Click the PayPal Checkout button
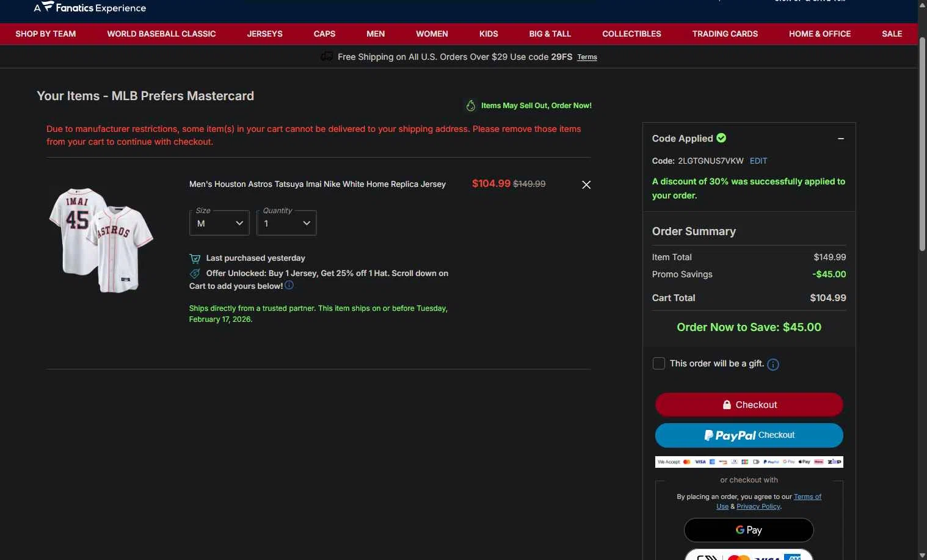Viewport: 927px width, 560px height. point(749,435)
